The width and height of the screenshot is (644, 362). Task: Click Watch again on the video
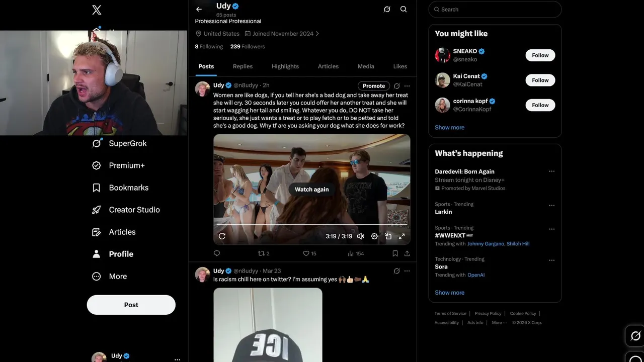(312, 189)
